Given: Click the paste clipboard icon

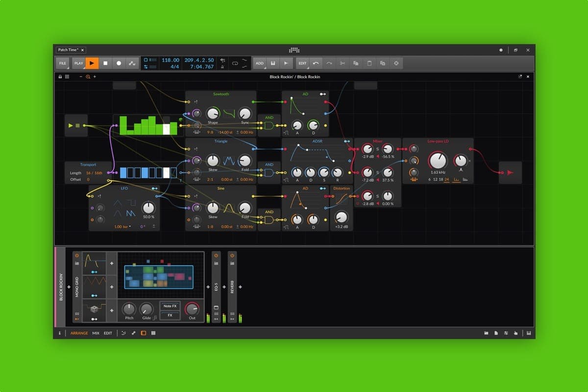Looking at the screenshot, I should (x=369, y=63).
